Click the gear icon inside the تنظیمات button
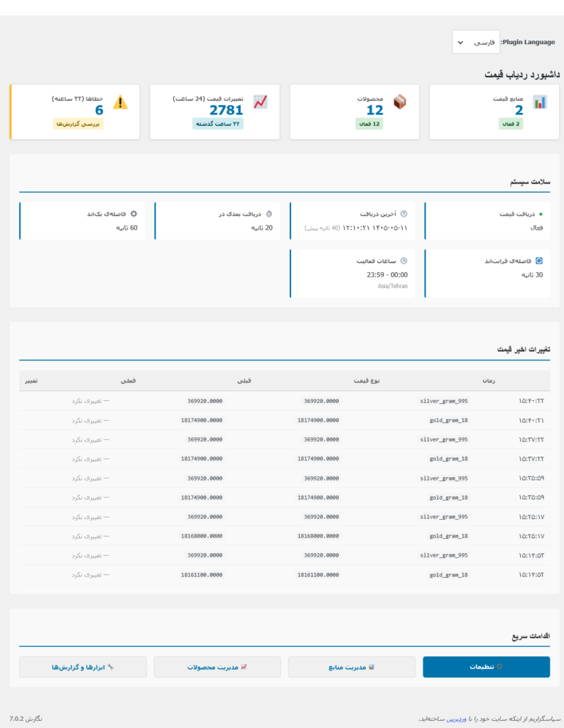 click(499, 667)
